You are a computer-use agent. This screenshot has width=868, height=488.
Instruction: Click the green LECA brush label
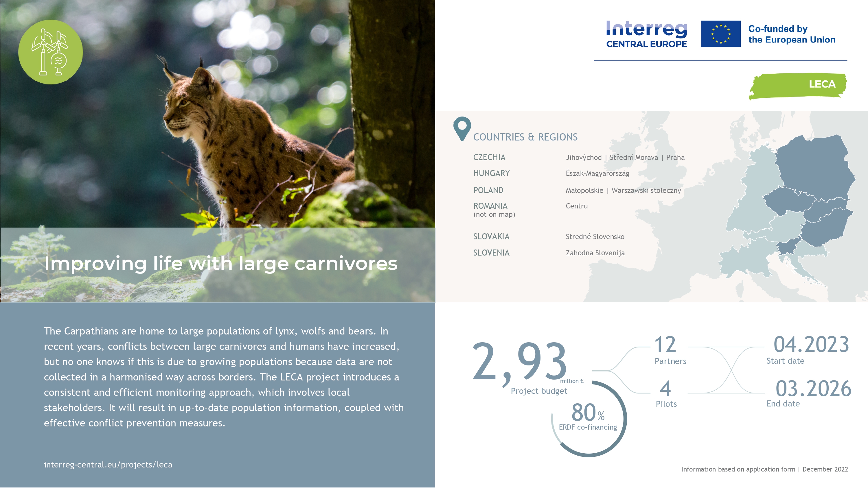tap(798, 86)
